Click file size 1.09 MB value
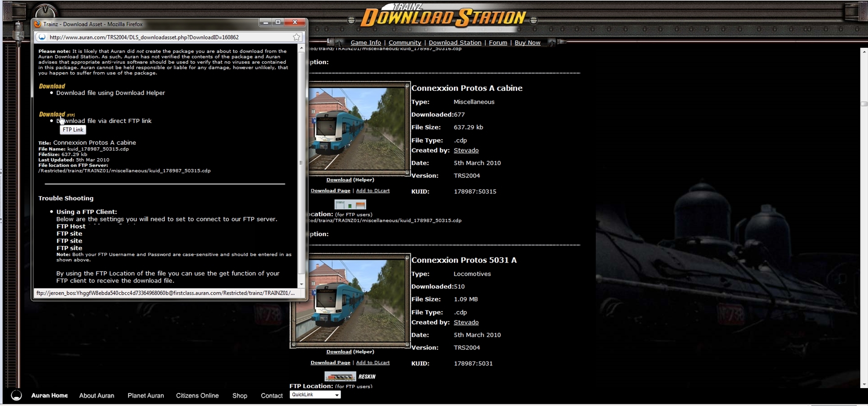Image resolution: width=868 pixels, height=406 pixels. coord(466,300)
